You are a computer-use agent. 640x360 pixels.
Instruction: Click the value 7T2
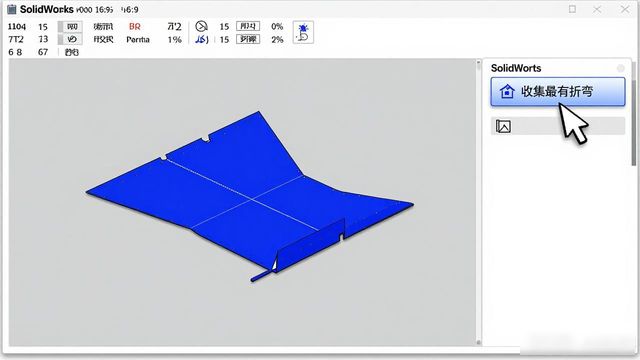click(16, 39)
